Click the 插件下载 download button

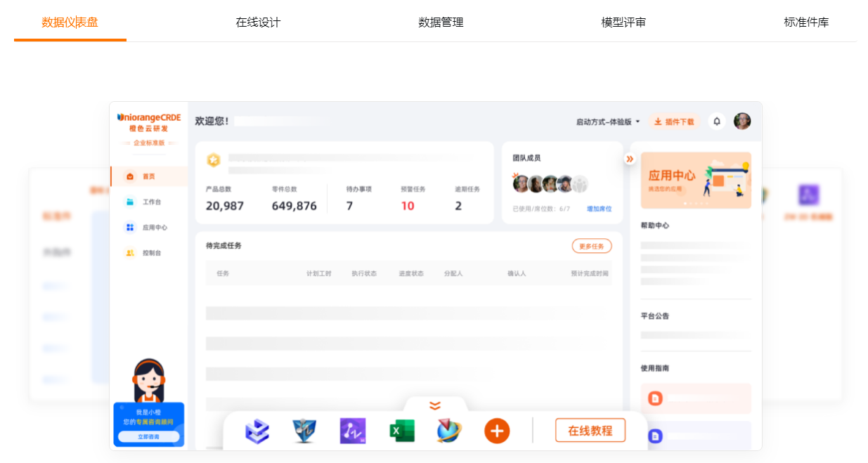(x=673, y=121)
